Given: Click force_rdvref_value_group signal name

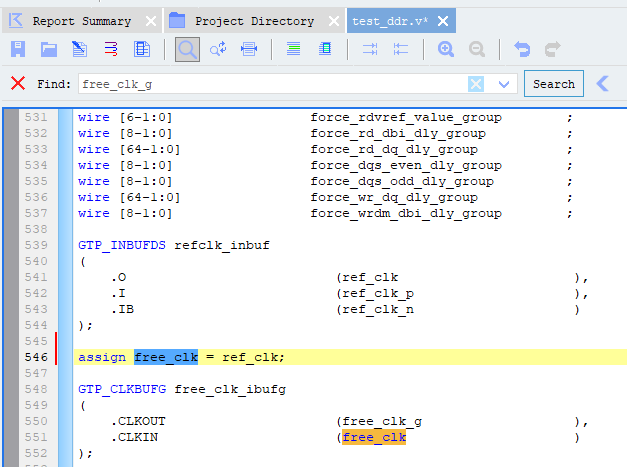Looking at the screenshot, I should [x=406, y=117].
